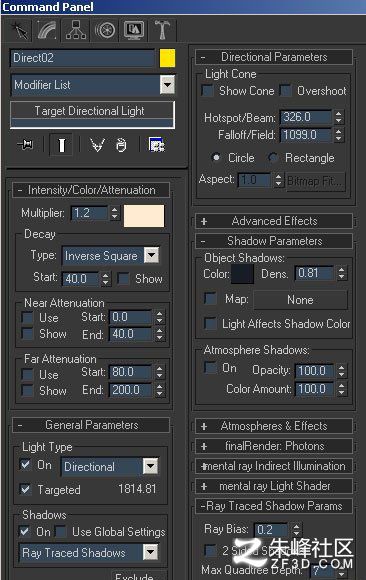Collapse the Directional Parameters rollout
This screenshot has height=580, width=366.
[274, 57]
